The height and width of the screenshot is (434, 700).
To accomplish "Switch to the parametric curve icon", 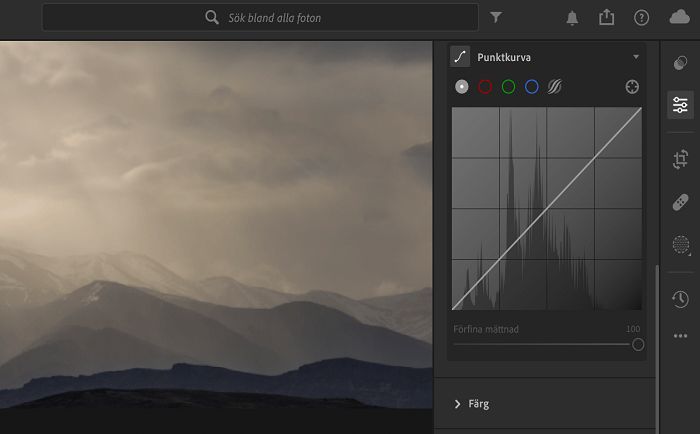I will [554, 87].
